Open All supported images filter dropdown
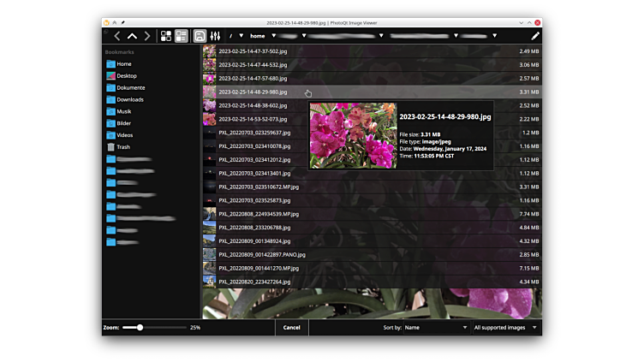The height and width of the screenshot is (362, 644). coord(506,327)
